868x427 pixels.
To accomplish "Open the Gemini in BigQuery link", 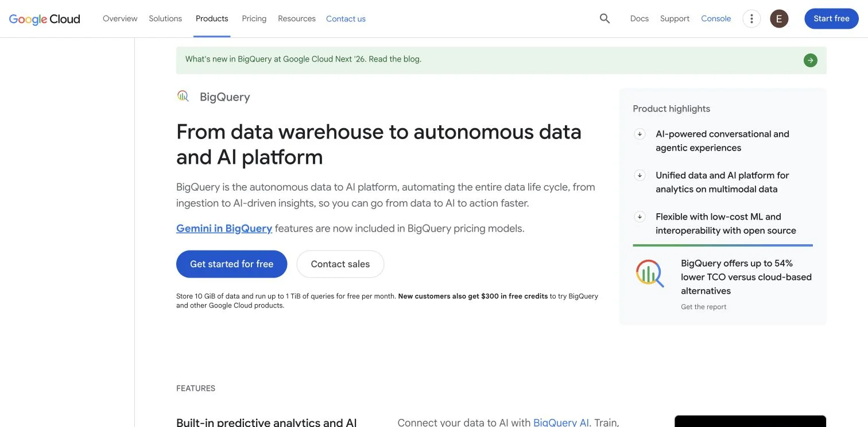I will pyautogui.click(x=224, y=228).
